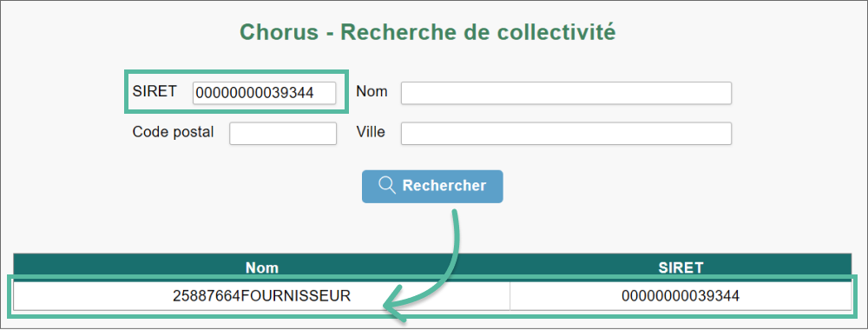Click the divider between the Nom and SIRET result cells
The height and width of the screenshot is (330, 868).
pos(510,296)
